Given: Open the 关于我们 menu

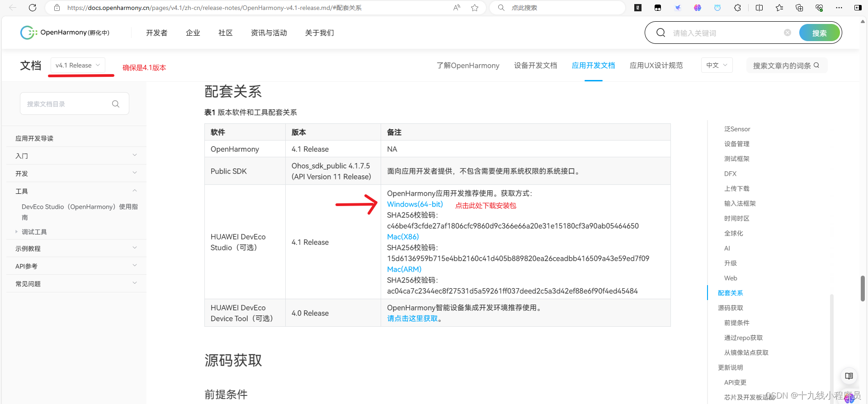Looking at the screenshot, I should point(320,33).
